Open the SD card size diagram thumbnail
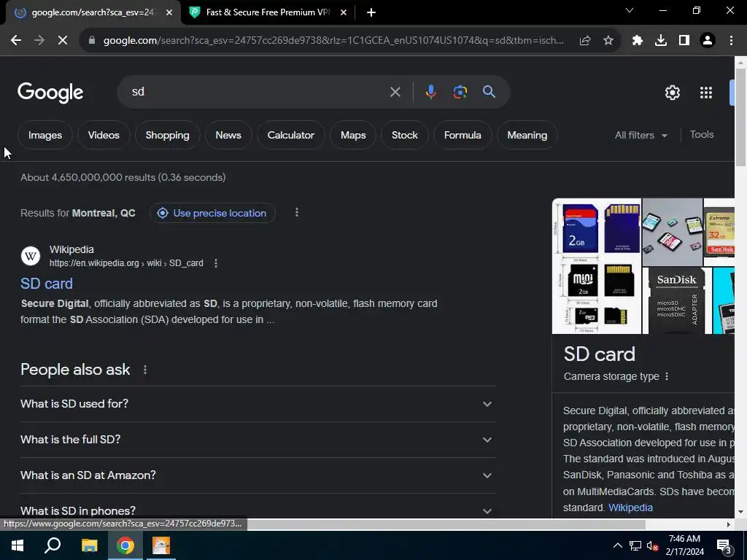Screen dimensions: 747x560 (x=597, y=266)
